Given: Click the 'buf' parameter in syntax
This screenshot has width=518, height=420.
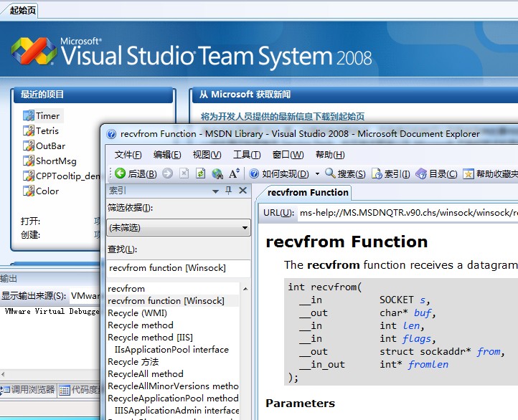Looking at the screenshot, I should tap(423, 312).
